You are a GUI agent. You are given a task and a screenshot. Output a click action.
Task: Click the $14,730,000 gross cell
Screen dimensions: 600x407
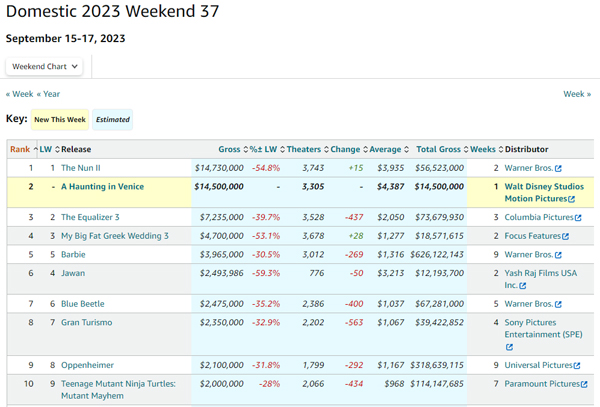[x=219, y=168]
